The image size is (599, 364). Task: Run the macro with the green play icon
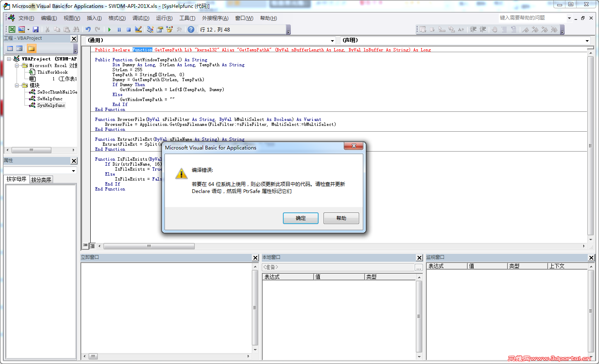pyautogui.click(x=109, y=29)
